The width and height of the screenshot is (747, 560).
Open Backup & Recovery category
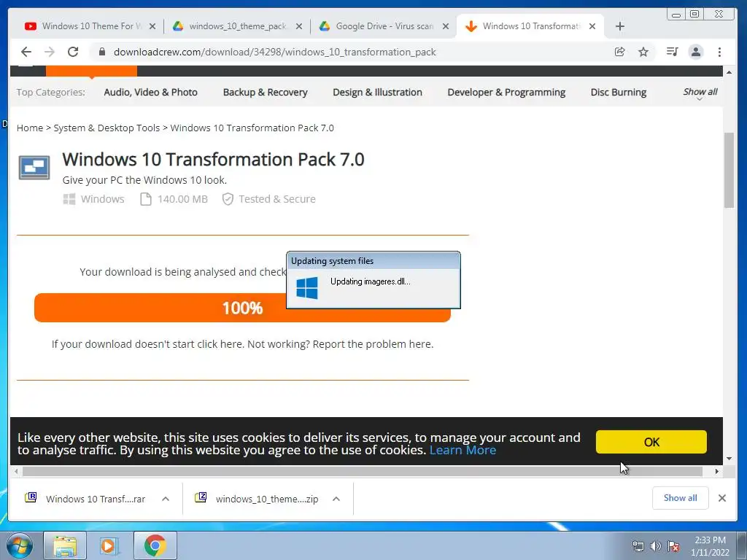click(x=266, y=93)
